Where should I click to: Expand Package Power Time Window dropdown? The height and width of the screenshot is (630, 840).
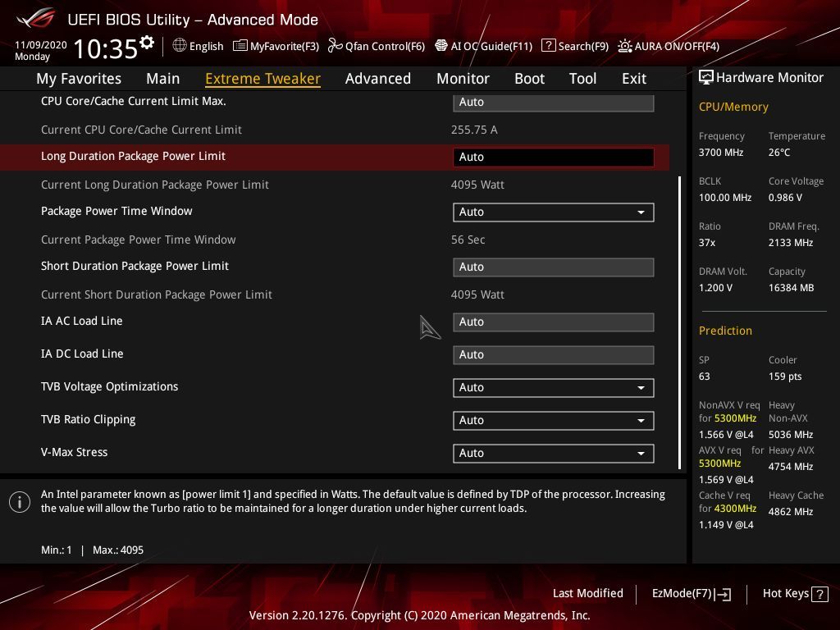click(553, 212)
